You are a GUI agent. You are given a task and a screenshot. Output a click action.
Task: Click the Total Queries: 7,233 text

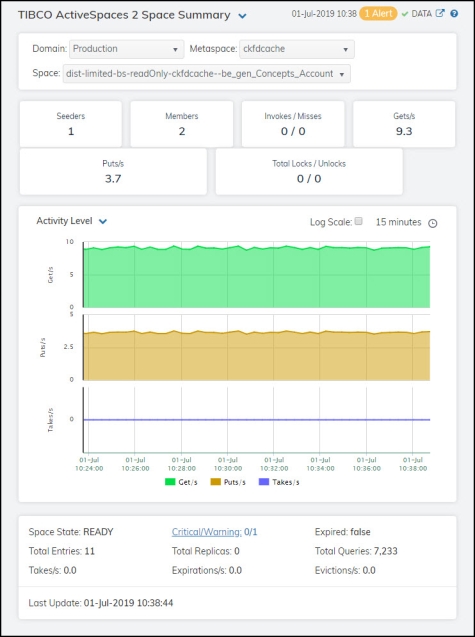point(356,551)
